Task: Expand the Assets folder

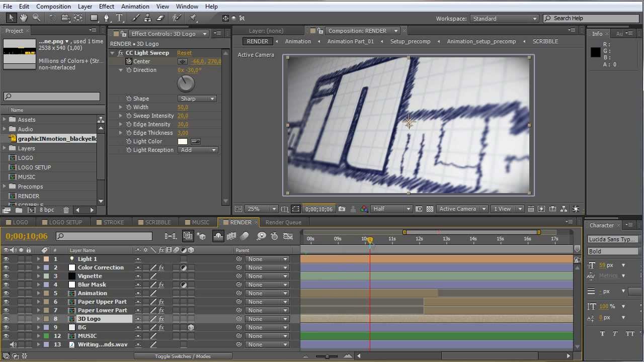Action: pos(5,120)
